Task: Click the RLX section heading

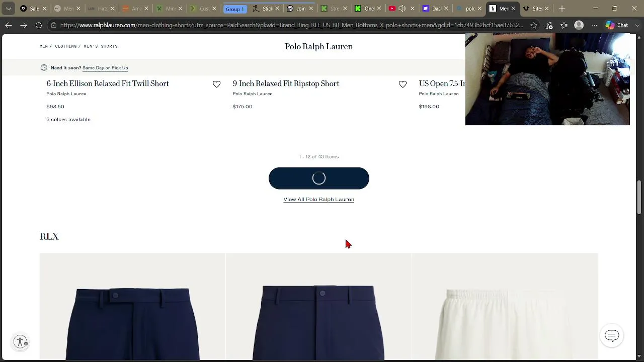Action: coord(49,236)
